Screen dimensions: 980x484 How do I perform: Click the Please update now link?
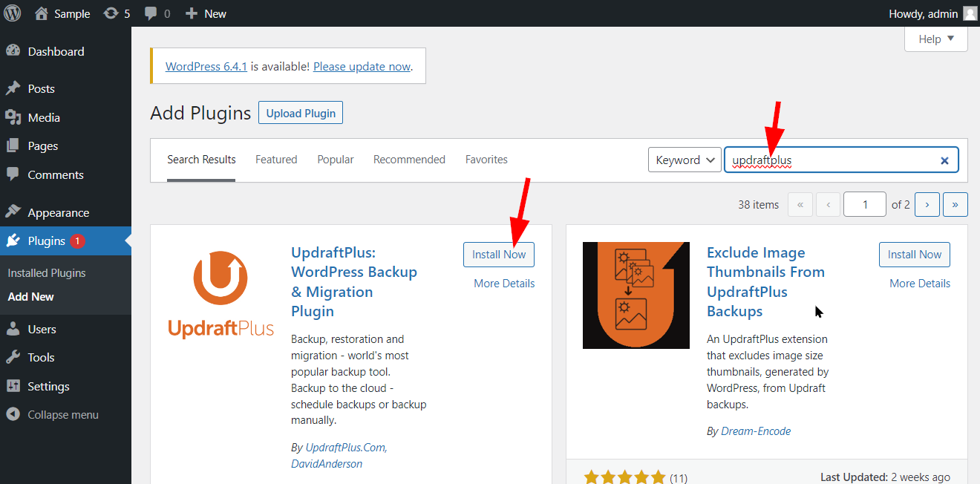[362, 66]
